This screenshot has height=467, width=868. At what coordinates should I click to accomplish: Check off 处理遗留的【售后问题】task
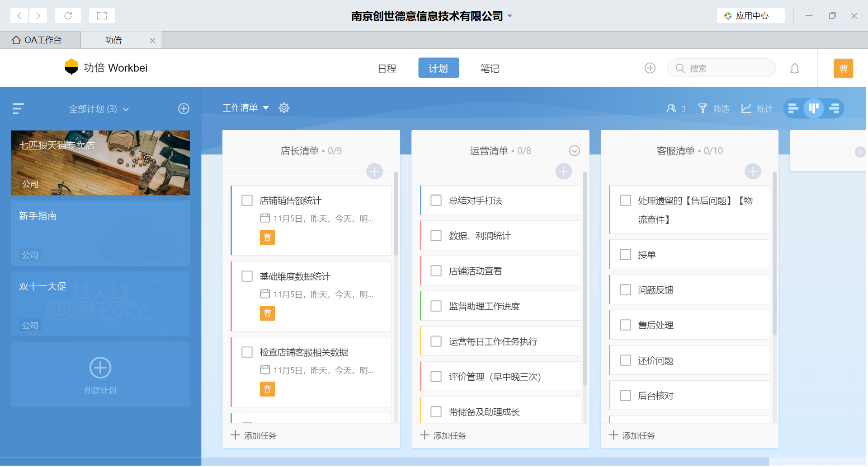pyautogui.click(x=625, y=201)
